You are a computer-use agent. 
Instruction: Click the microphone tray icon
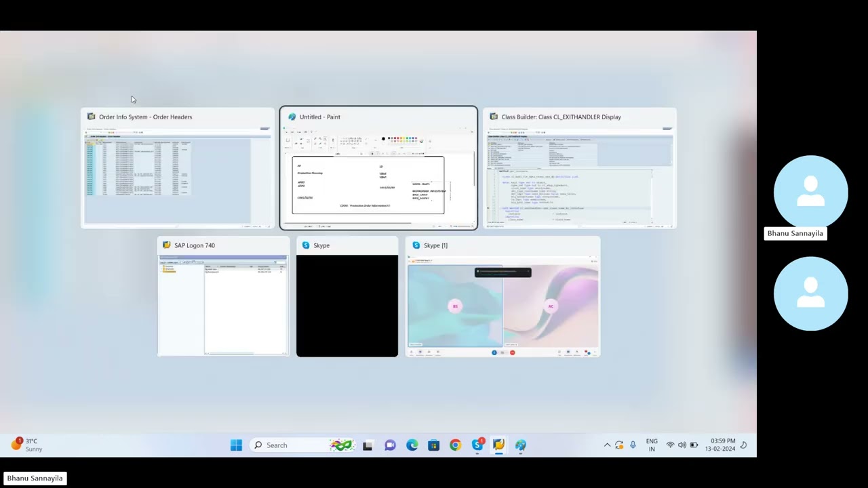[633, 445]
